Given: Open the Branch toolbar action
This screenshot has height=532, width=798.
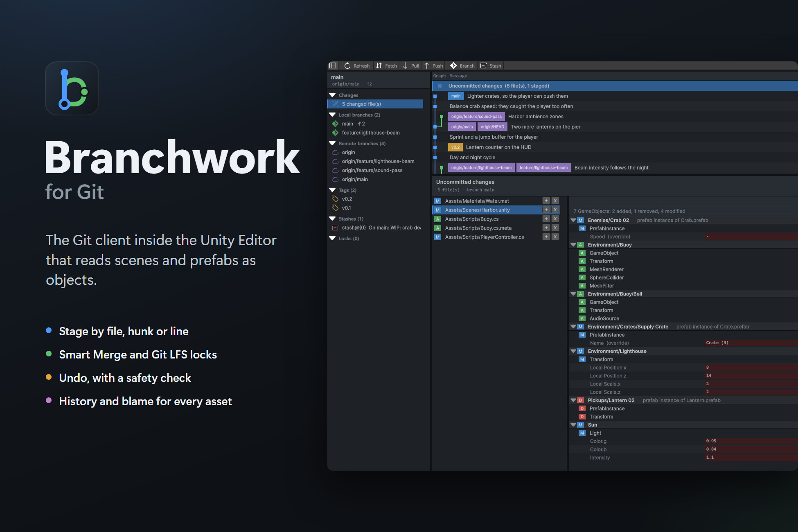Looking at the screenshot, I should (x=462, y=65).
